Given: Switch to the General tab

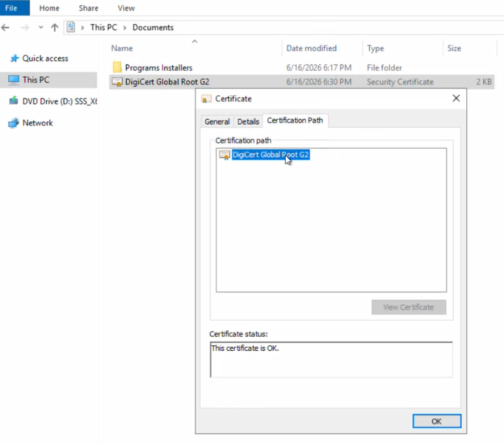Looking at the screenshot, I should (217, 122).
